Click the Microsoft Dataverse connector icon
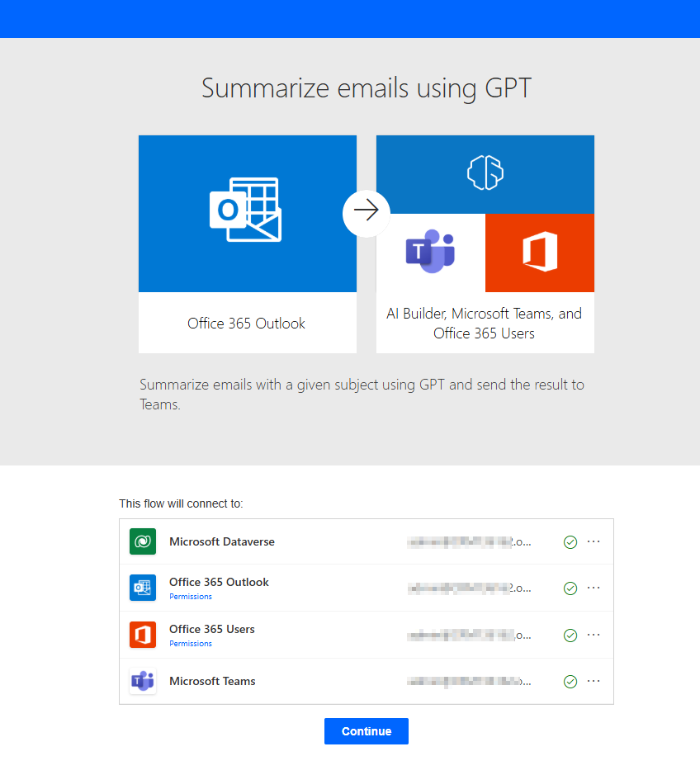700x775 pixels. 143,541
